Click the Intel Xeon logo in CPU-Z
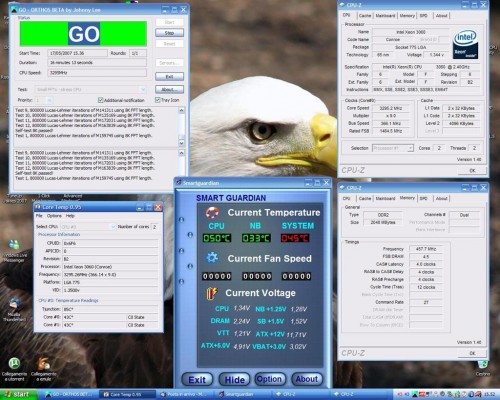 click(465, 44)
